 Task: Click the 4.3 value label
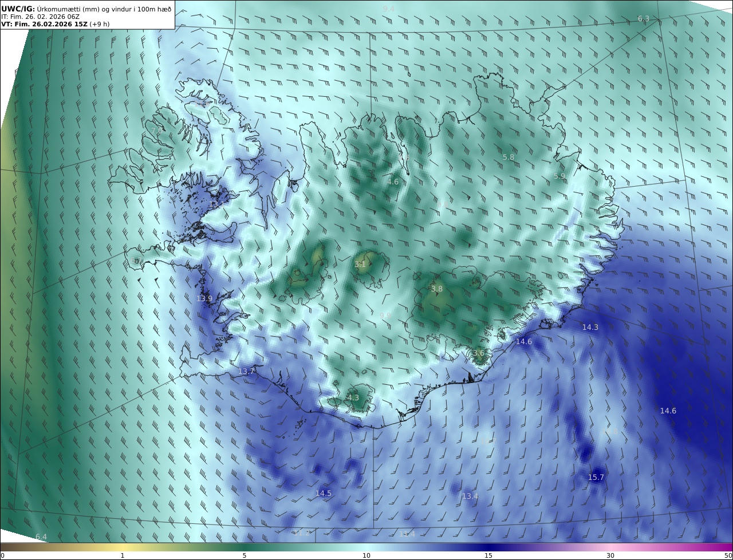pyautogui.click(x=353, y=398)
